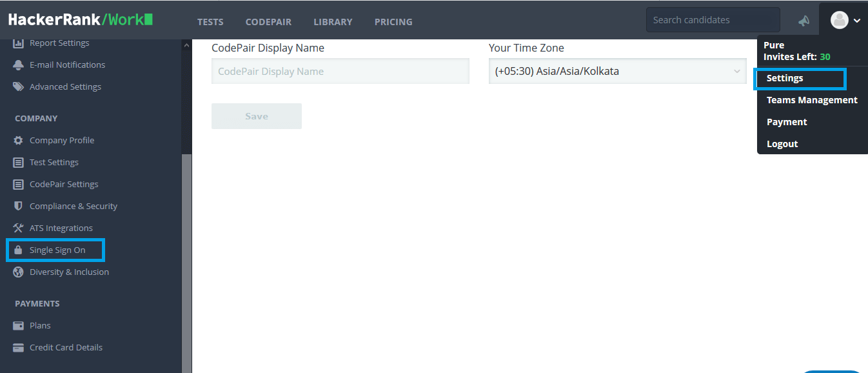This screenshot has width=868, height=373.
Task: Click the Credit Card Details card icon
Action: 18,348
